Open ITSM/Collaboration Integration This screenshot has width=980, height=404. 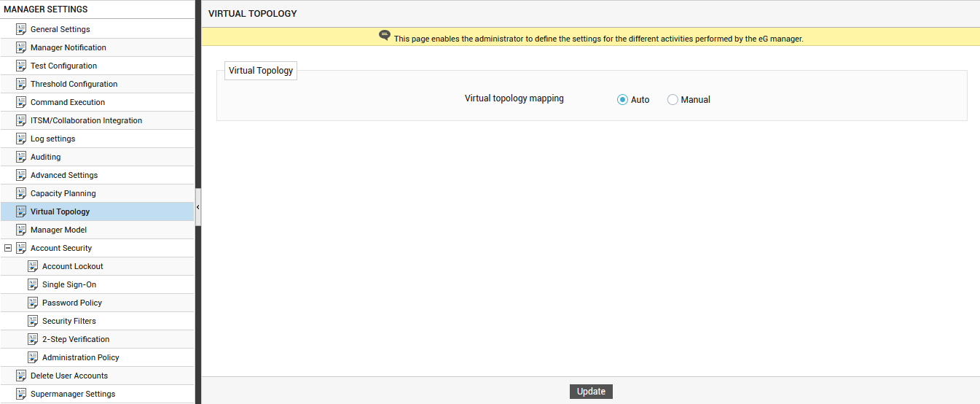point(86,120)
